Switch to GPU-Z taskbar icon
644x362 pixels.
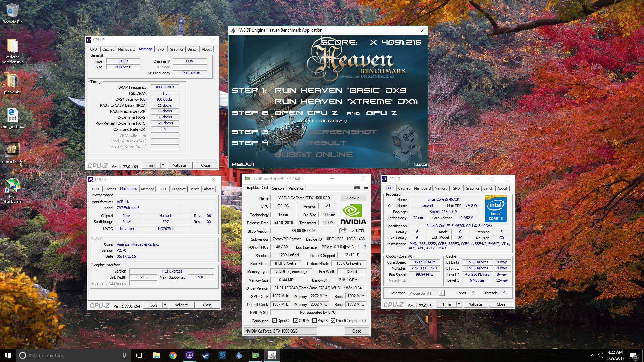point(255,355)
